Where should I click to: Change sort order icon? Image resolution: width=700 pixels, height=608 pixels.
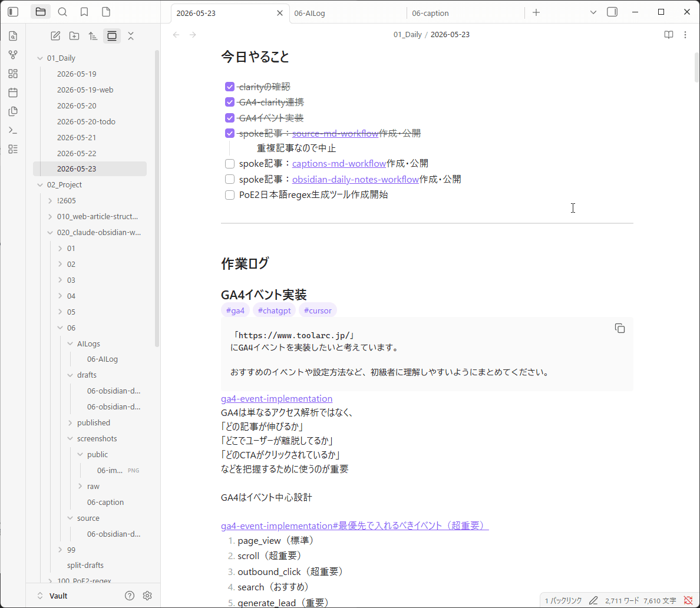(x=93, y=36)
